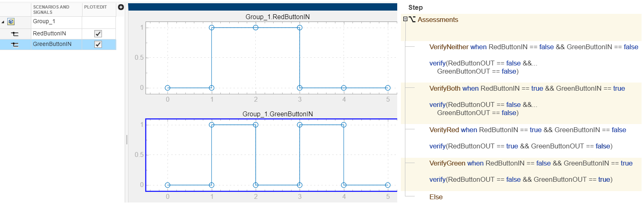
Task: Click the Group_1.RedButtonIN plot title
Action: click(x=277, y=17)
